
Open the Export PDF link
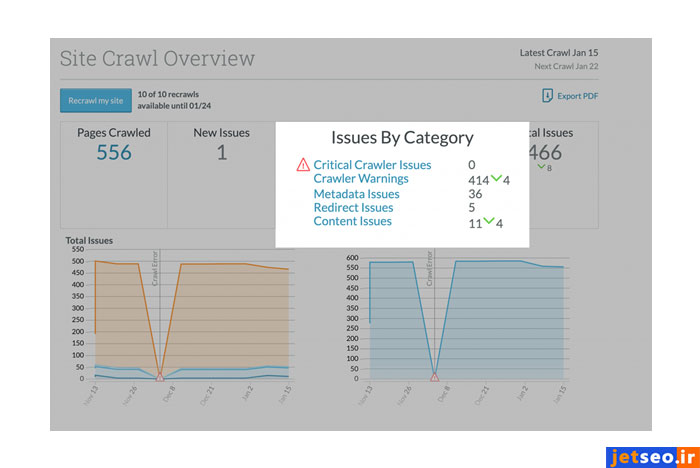(x=579, y=97)
